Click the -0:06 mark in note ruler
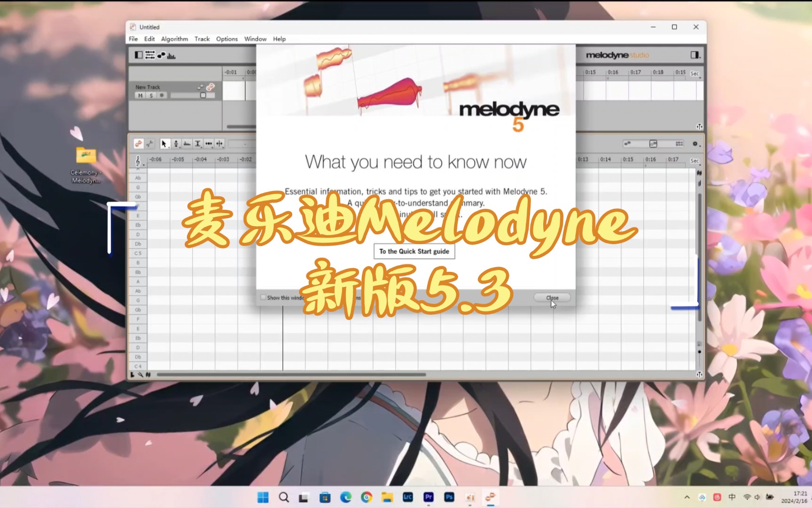812x508 pixels. [155, 159]
